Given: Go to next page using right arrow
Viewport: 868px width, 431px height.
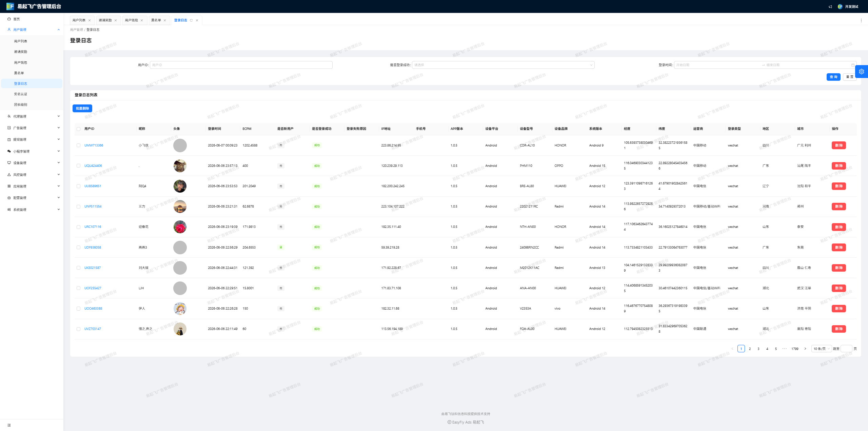Looking at the screenshot, I should click(805, 349).
